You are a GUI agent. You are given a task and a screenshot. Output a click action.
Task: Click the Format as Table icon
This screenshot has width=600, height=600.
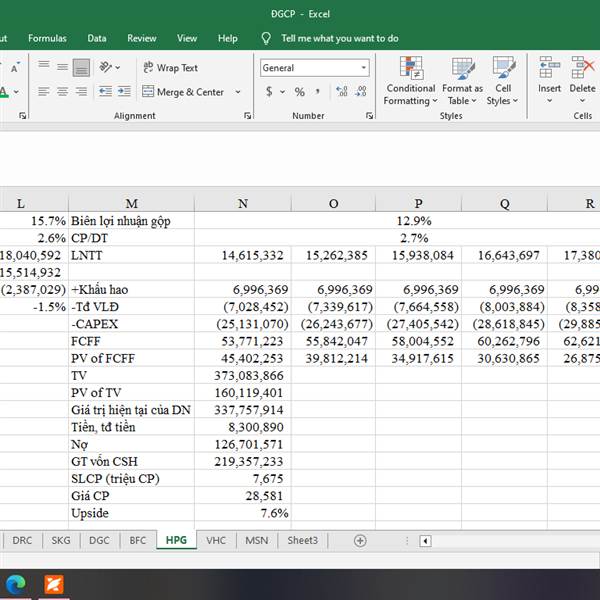463,82
